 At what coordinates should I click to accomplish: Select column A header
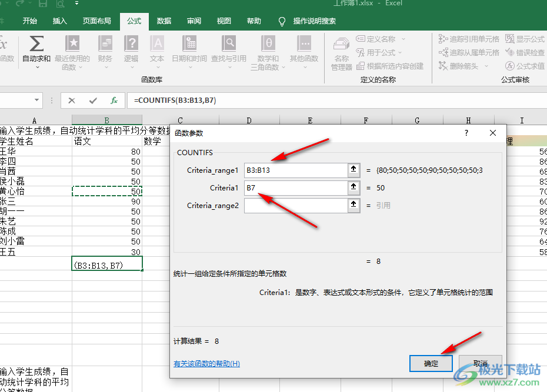(x=35, y=120)
